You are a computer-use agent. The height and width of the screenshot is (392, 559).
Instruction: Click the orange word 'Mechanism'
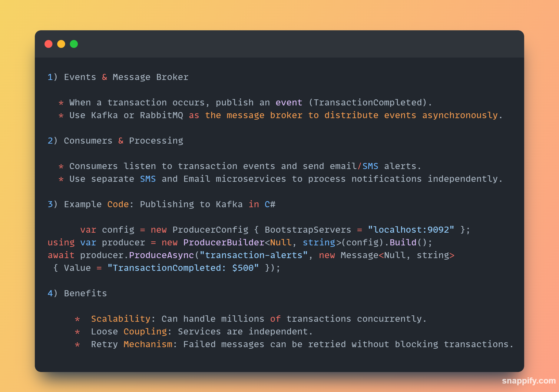(148, 344)
